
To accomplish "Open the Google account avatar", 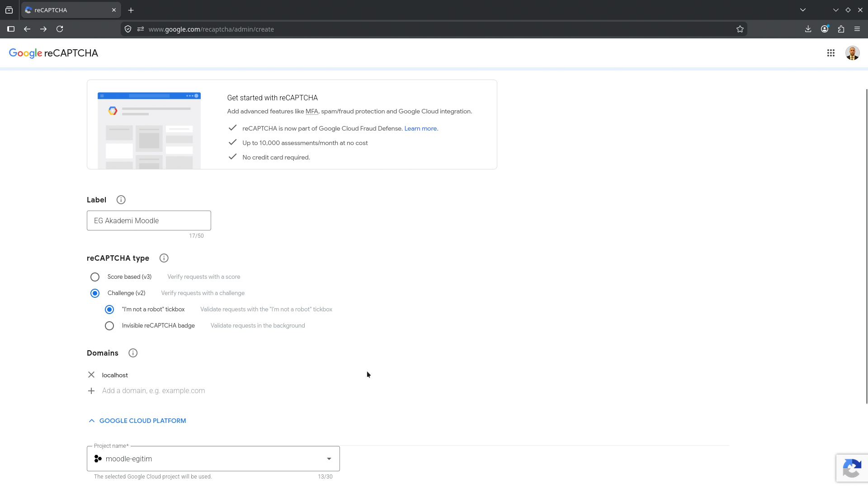I will (852, 53).
